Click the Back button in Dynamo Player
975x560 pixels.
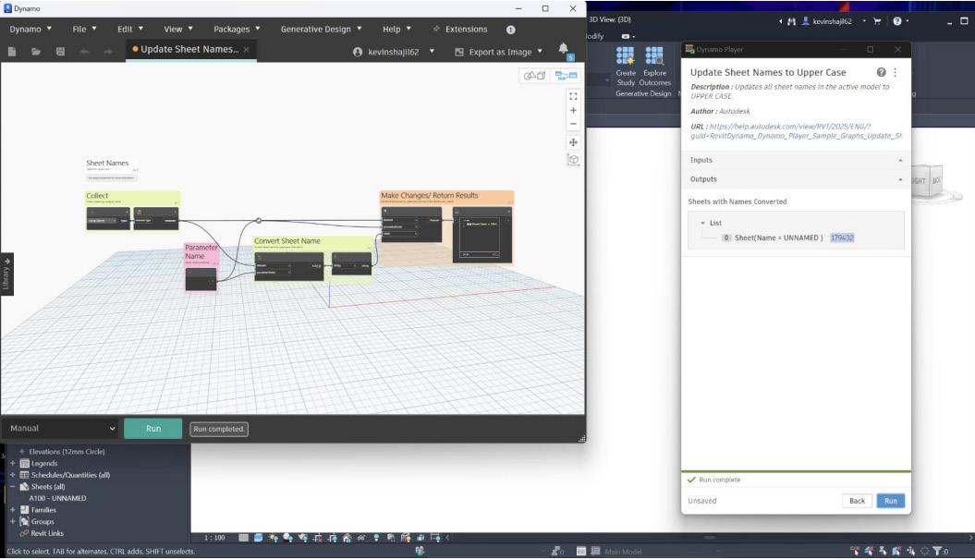point(857,501)
